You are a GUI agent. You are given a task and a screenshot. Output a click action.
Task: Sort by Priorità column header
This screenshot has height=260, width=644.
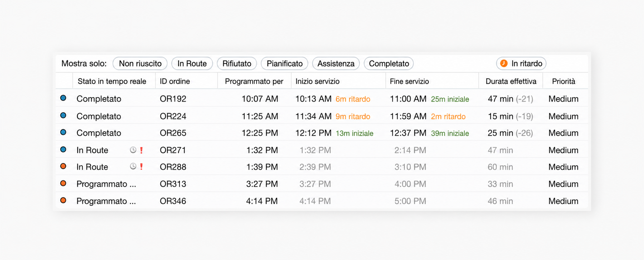point(564,81)
